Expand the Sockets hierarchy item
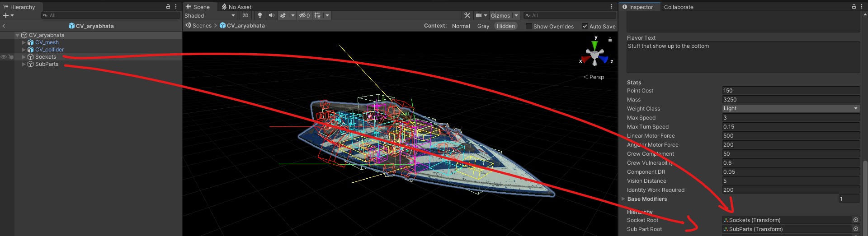Image resolution: width=868 pixels, height=236 pixels. (24, 57)
